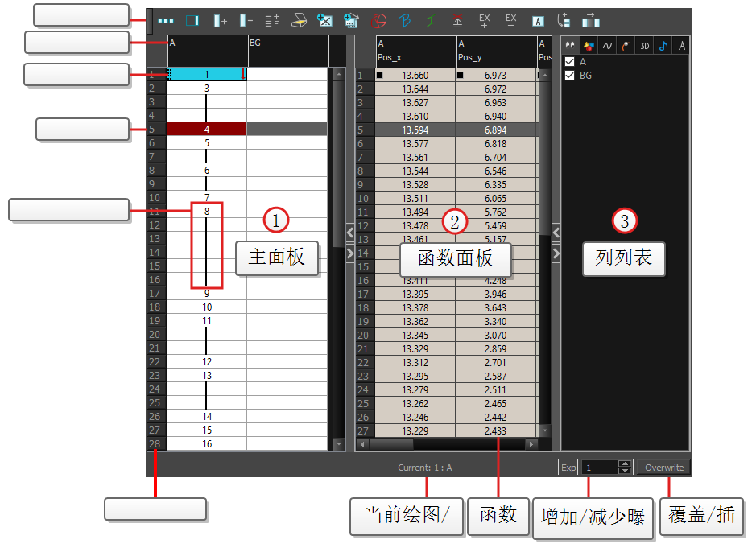
Task: Switch to the drawing columns filter tab
Action: click(589, 45)
